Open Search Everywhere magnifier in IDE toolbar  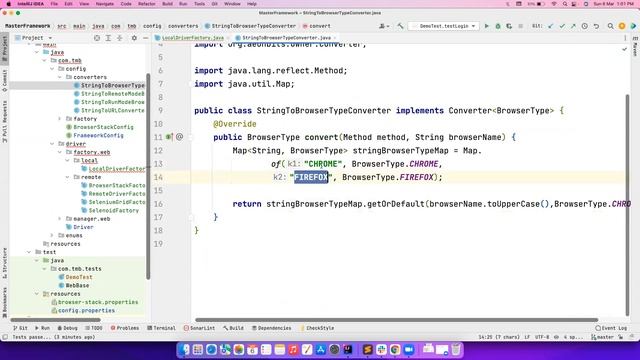point(611,26)
